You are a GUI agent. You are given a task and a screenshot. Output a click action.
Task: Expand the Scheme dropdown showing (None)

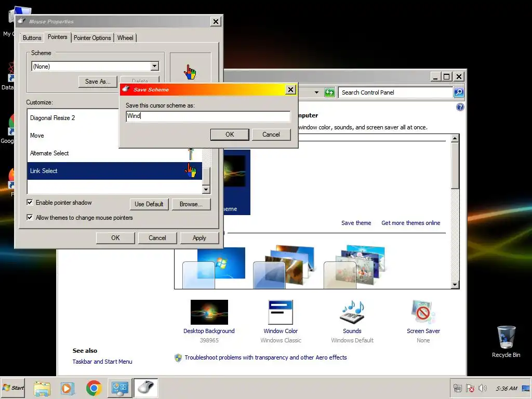coord(154,66)
